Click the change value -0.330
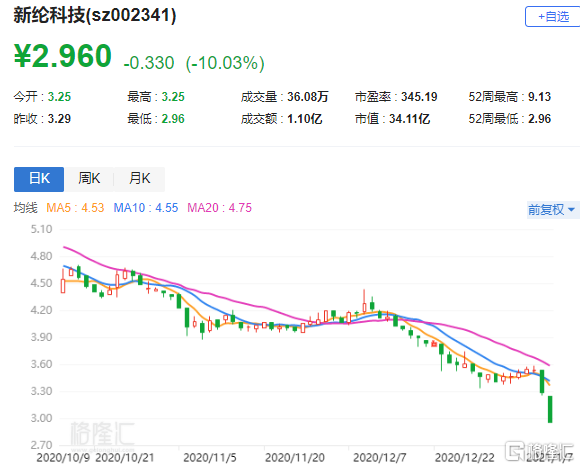 pos(149,63)
